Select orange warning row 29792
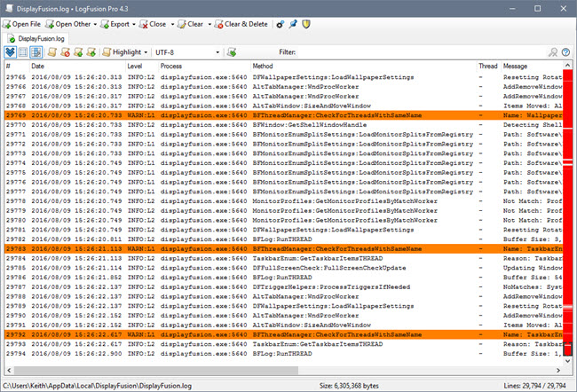Screen dimensions: 577x392 pos(284,334)
